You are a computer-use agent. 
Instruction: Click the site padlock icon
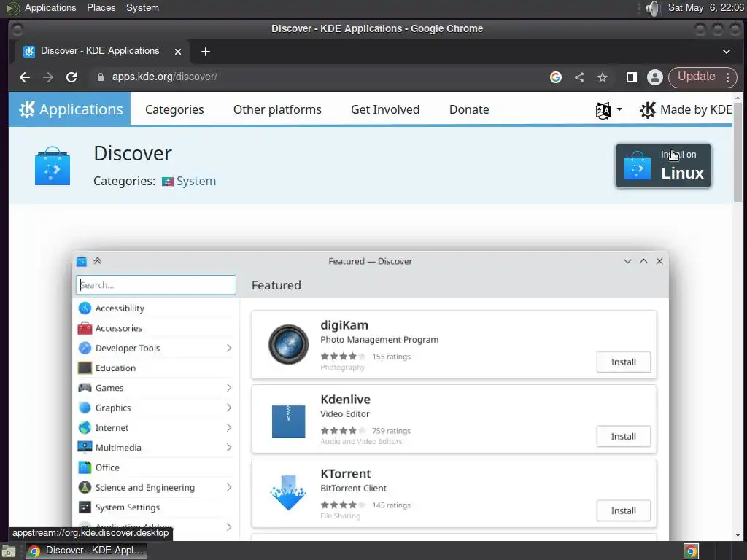click(x=100, y=77)
